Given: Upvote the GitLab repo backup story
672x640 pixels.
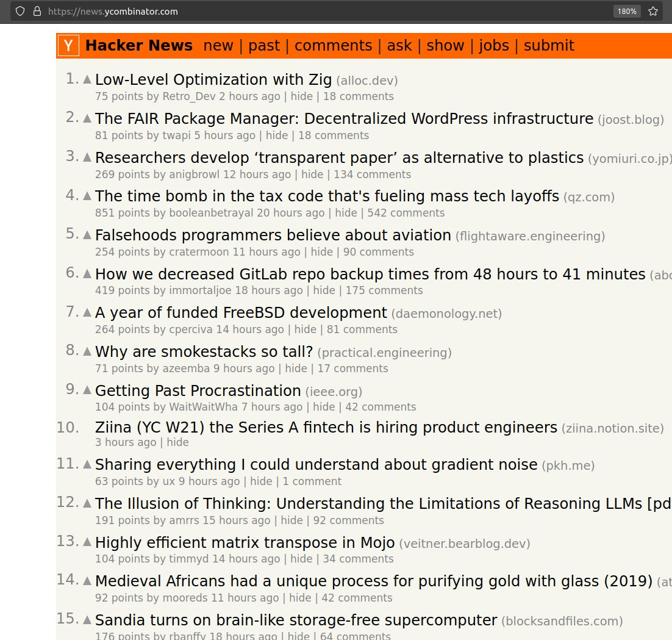Looking at the screenshot, I should (x=87, y=273).
